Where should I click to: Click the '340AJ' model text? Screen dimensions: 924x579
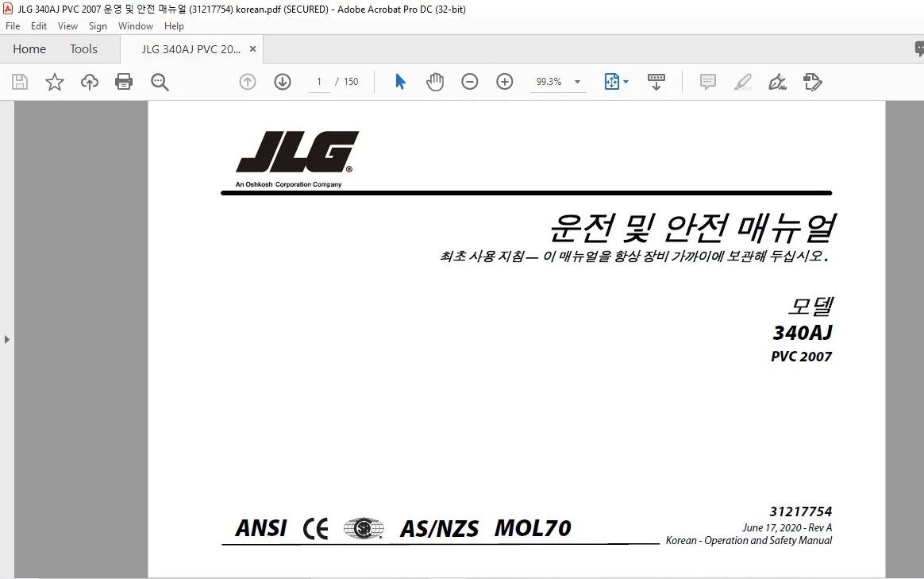[x=803, y=333]
